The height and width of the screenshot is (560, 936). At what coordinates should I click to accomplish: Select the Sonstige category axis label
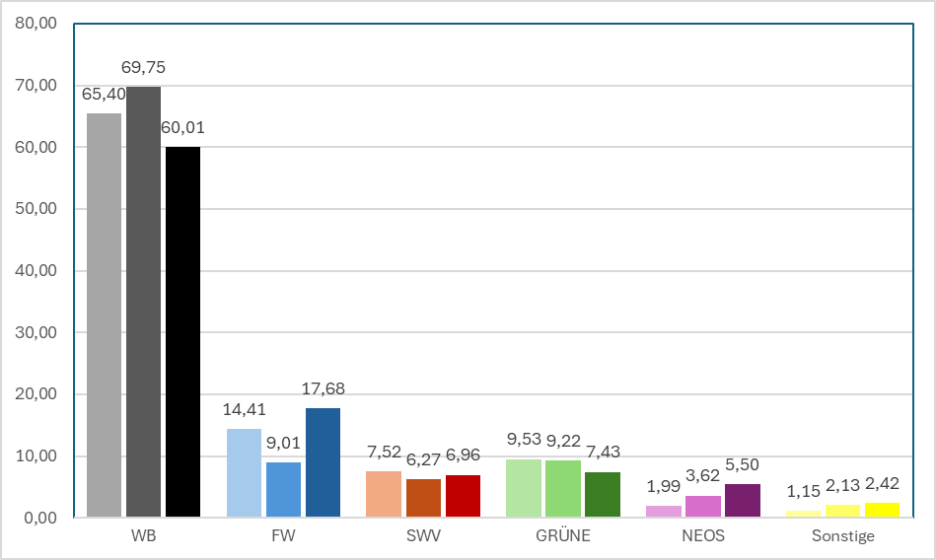point(843,535)
